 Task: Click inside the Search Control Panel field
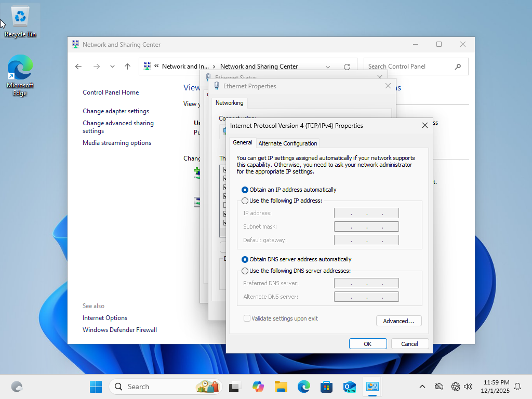point(410,66)
